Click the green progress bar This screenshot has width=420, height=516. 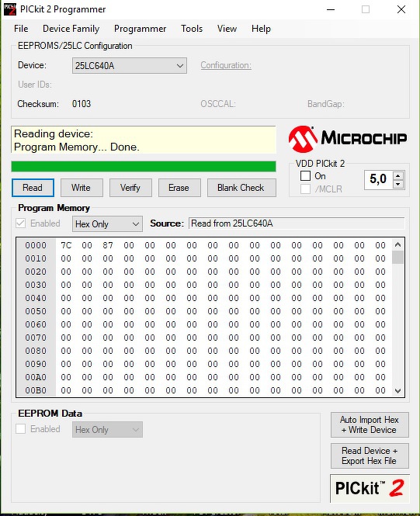pyautogui.click(x=144, y=167)
